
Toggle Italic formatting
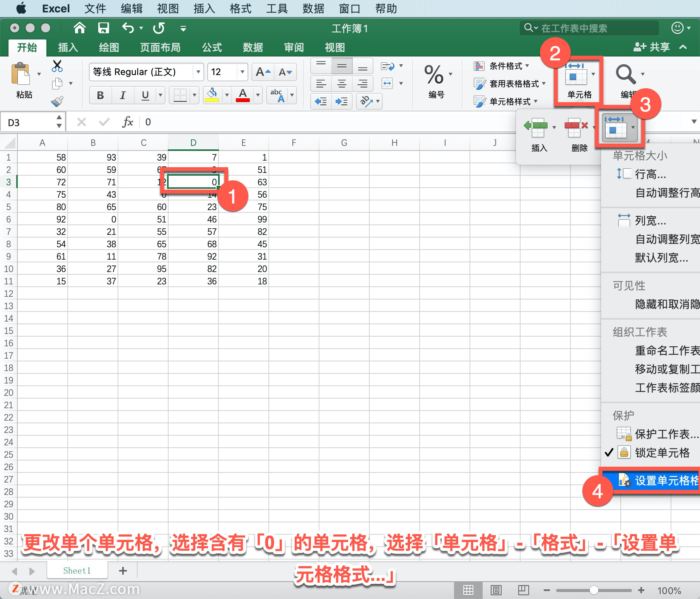pyautogui.click(x=123, y=95)
